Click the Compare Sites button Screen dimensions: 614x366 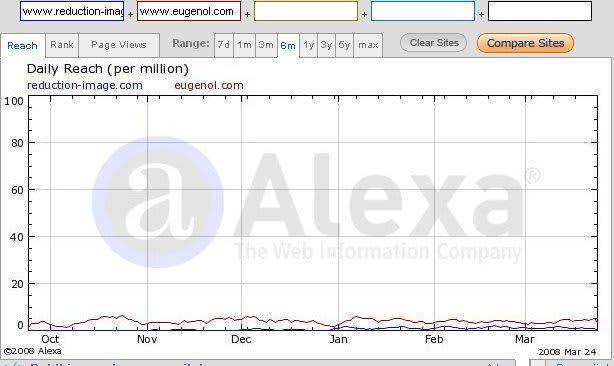526,43
